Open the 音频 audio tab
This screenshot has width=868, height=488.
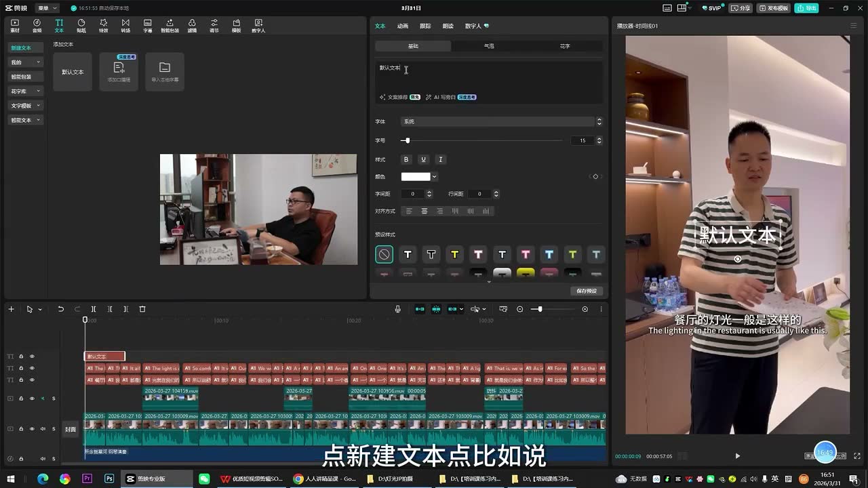37,26
